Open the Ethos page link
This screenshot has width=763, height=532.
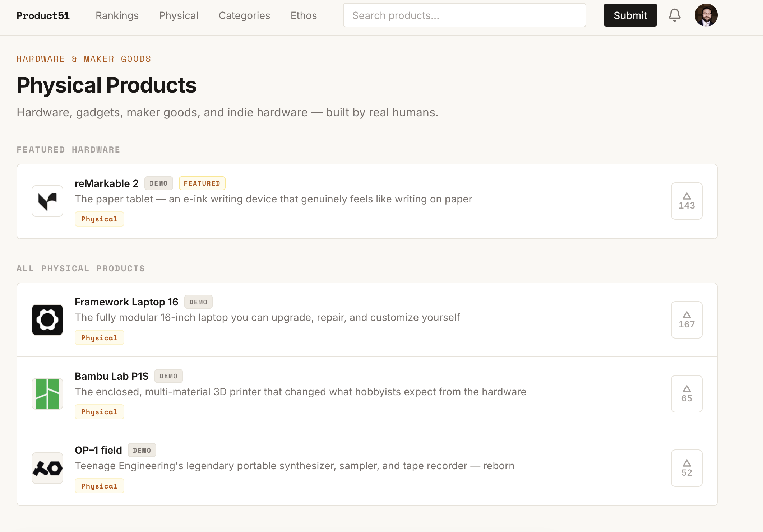tap(304, 15)
